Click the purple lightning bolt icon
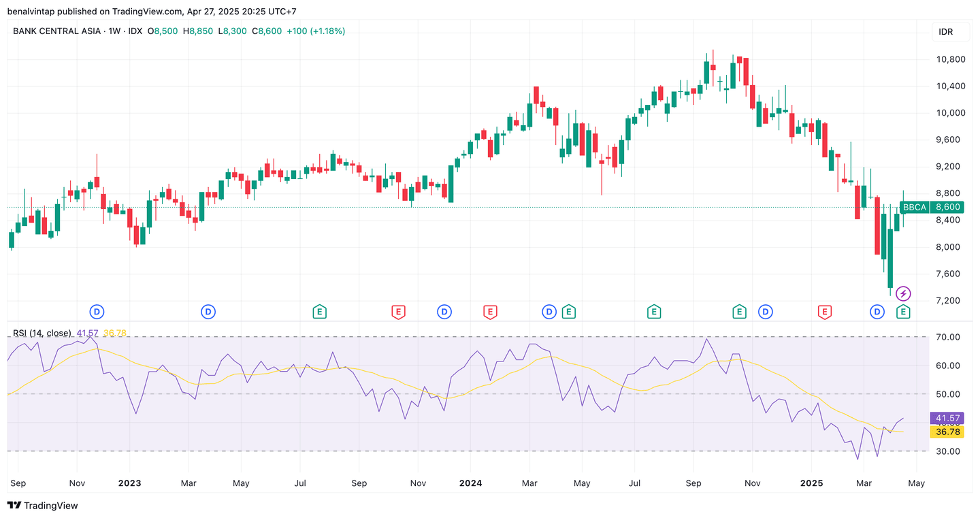The image size is (980, 518). point(903,294)
